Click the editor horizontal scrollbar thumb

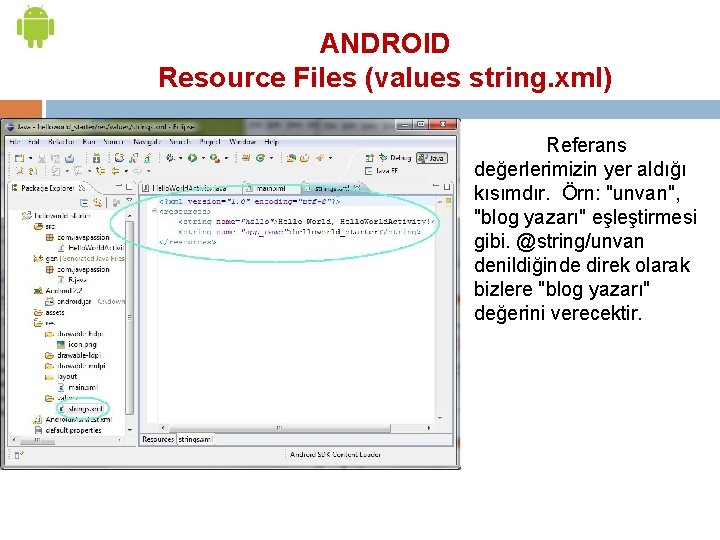[x=279, y=428]
